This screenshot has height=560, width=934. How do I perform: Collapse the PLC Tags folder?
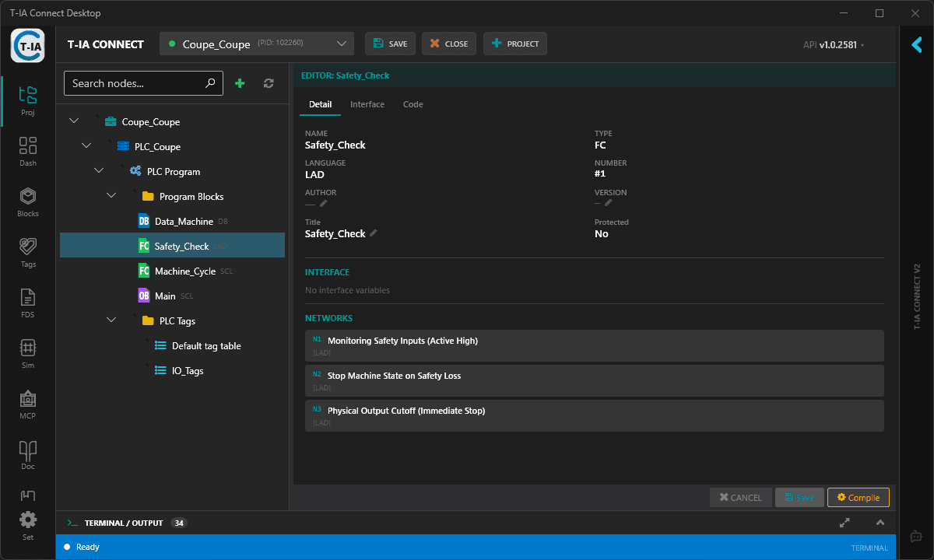111,320
